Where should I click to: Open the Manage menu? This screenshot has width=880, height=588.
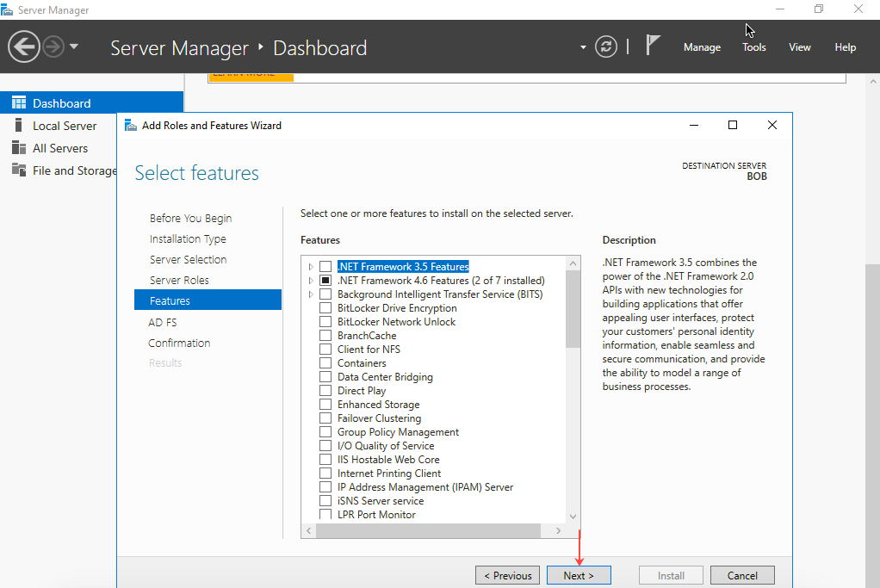point(702,47)
